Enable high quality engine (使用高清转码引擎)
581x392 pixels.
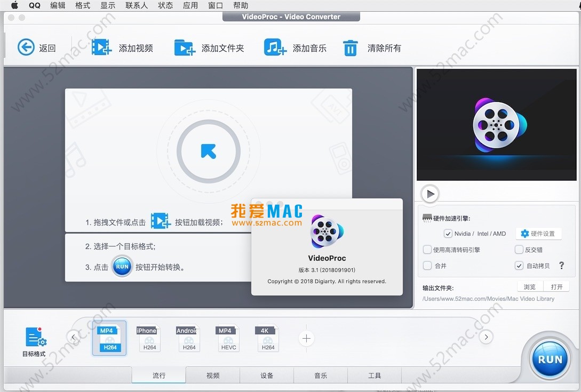coord(427,250)
